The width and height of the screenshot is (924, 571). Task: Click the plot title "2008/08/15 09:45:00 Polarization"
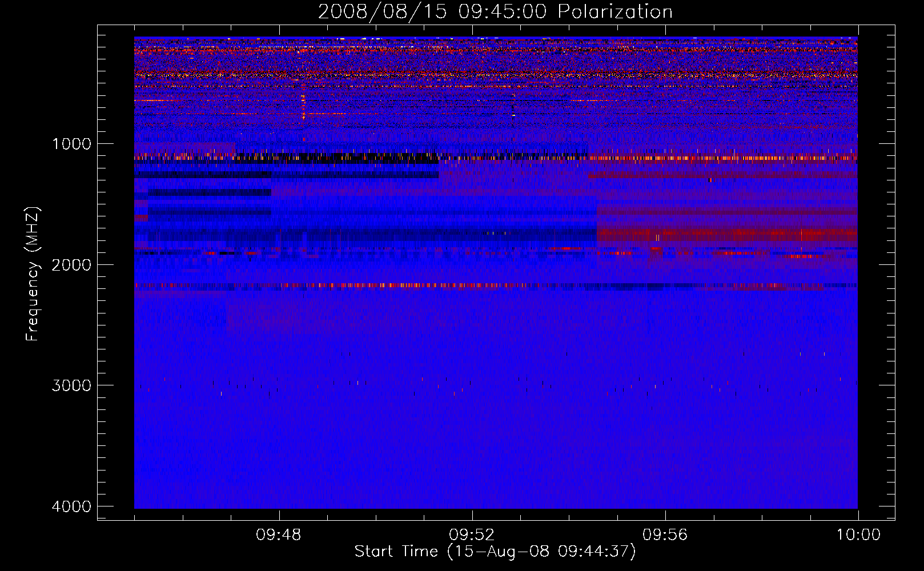495,12
